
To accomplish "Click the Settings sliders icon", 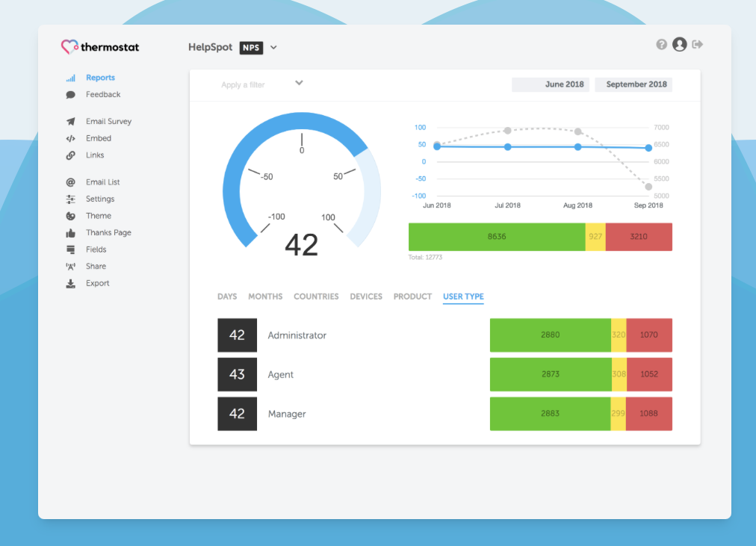I will click(x=70, y=199).
